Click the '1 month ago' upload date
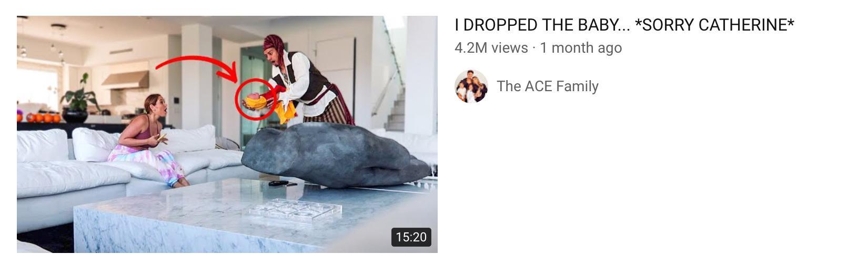Image resolution: width=868 pixels, height=263 pixels. (x=581, y=48)
